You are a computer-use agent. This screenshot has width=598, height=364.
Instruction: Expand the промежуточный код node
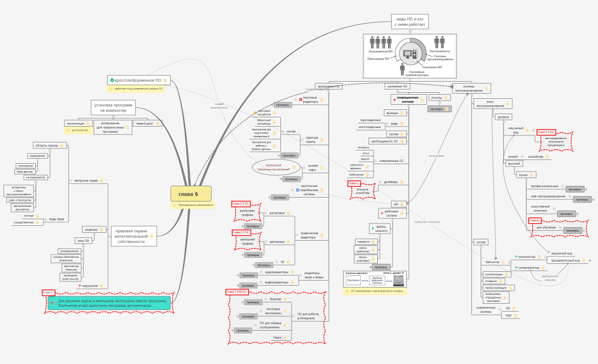(589, 261)
